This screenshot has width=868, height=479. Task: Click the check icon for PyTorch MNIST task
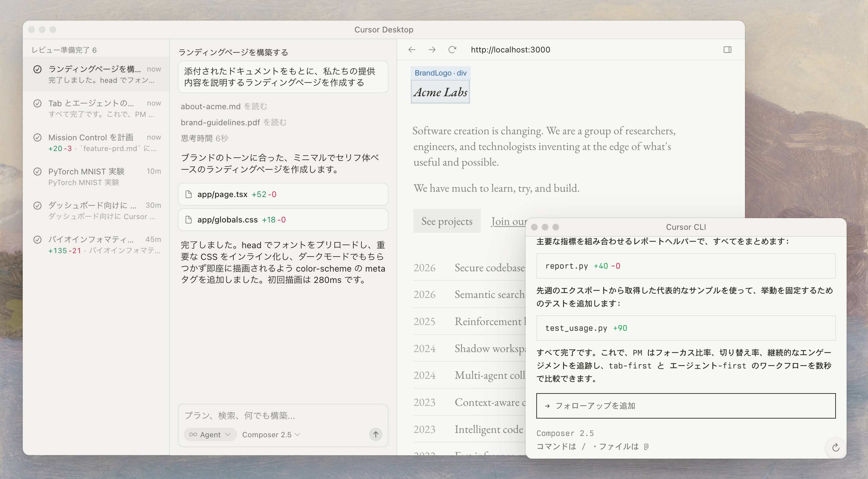pyautogui.click(x=37, y=172)
